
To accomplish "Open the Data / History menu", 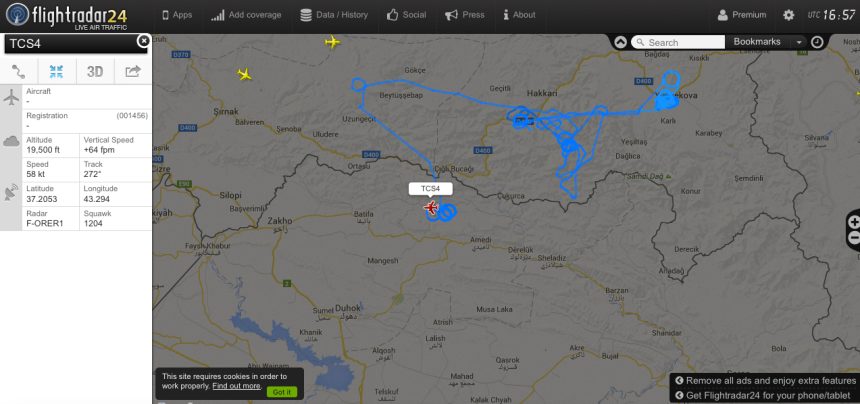I will point(334,15).
